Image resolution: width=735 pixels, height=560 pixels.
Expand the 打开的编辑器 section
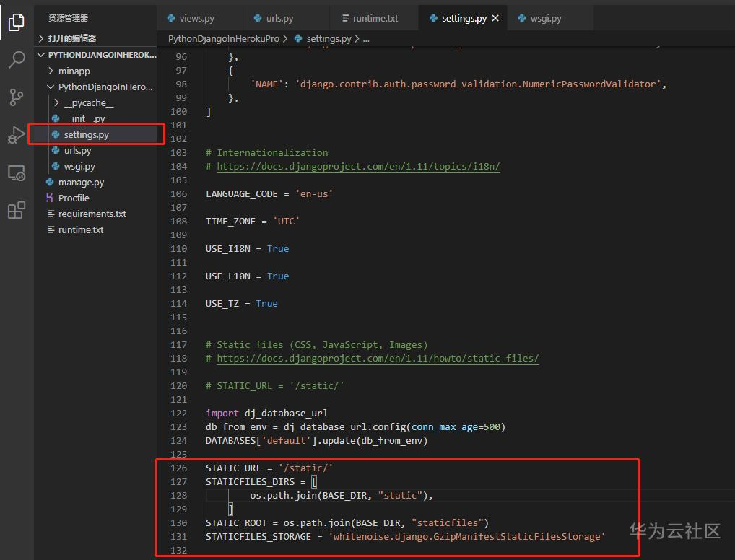95,38
